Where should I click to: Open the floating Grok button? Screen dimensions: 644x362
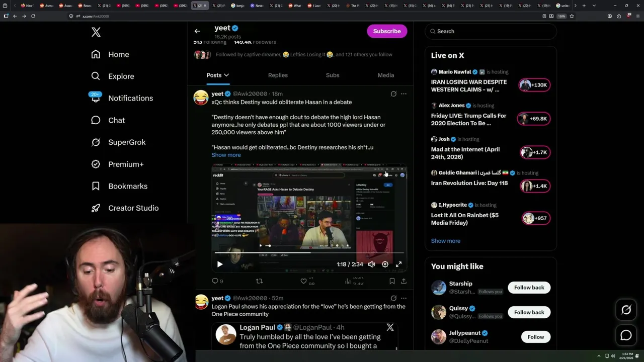click(x=626, y=310)
